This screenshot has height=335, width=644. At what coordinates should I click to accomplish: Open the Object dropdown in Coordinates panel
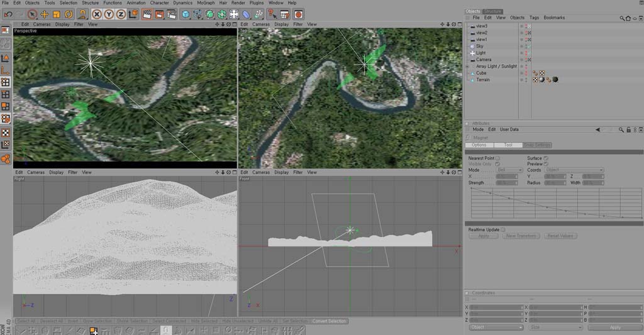point(496,327)
